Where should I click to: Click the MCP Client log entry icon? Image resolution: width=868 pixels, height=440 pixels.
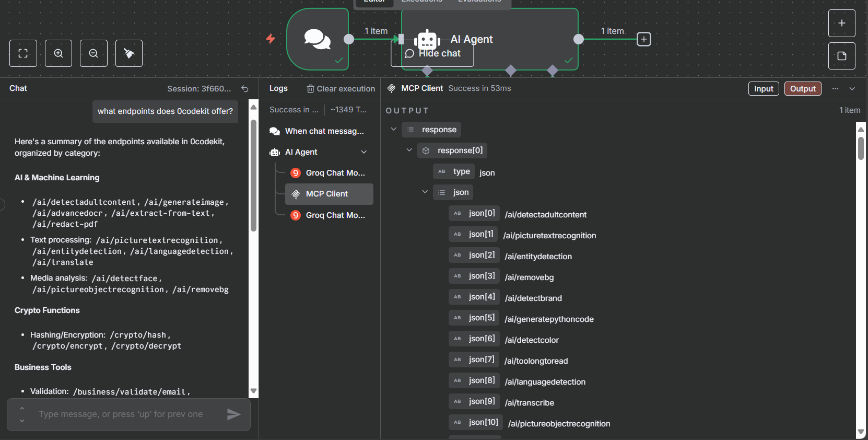click(296, 194)
